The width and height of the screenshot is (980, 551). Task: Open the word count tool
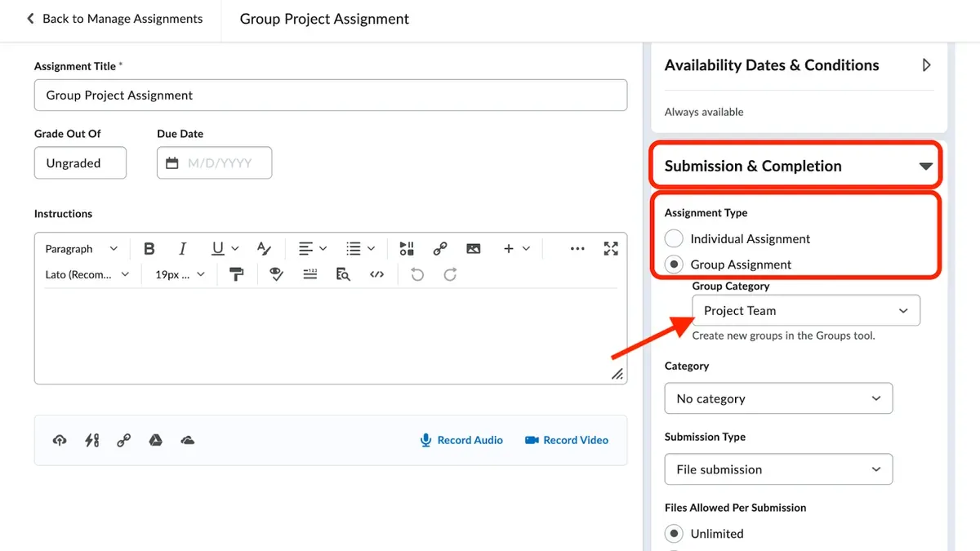[x=310, y=275]
